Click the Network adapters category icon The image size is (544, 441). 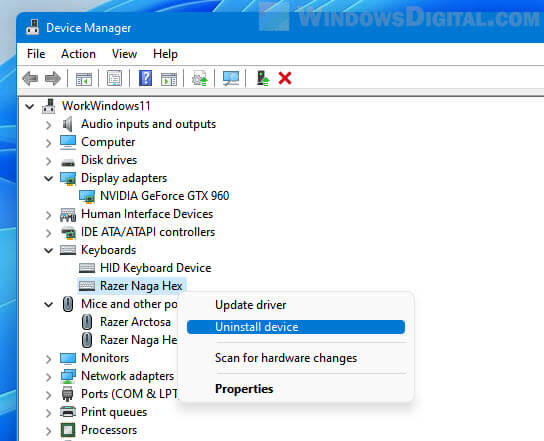[68, 376]
